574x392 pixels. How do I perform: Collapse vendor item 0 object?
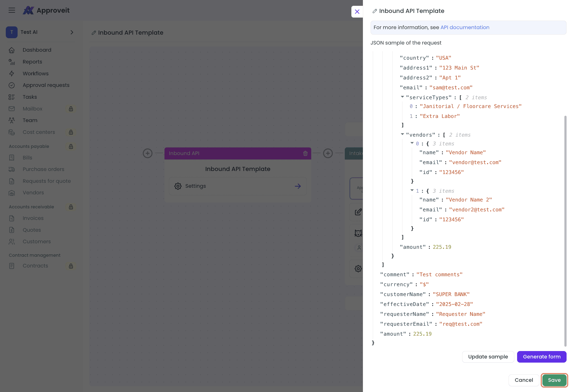pos(412,143)
